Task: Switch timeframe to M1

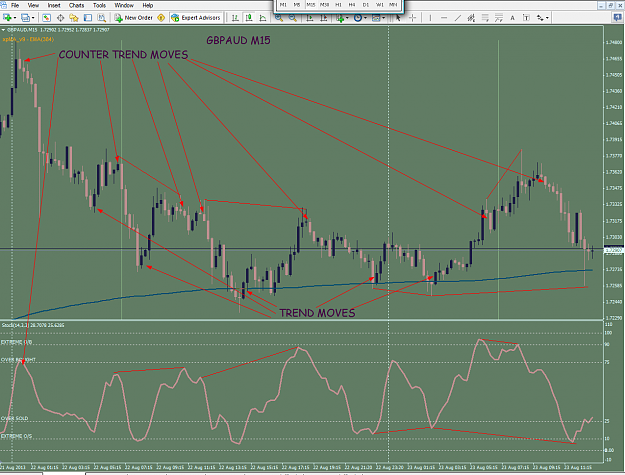Action: (283, 5)
